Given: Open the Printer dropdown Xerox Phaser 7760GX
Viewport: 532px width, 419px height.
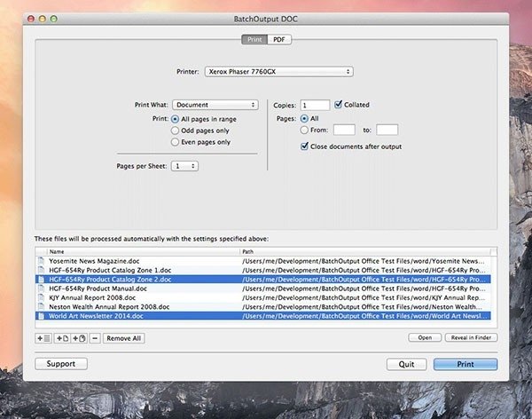Looking at the screenshot, I should (x=279, y=72).
